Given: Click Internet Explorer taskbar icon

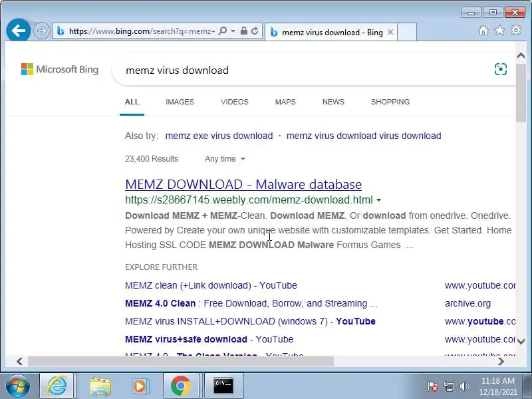Looking at the screenshot, I should [x=57, y=386].
